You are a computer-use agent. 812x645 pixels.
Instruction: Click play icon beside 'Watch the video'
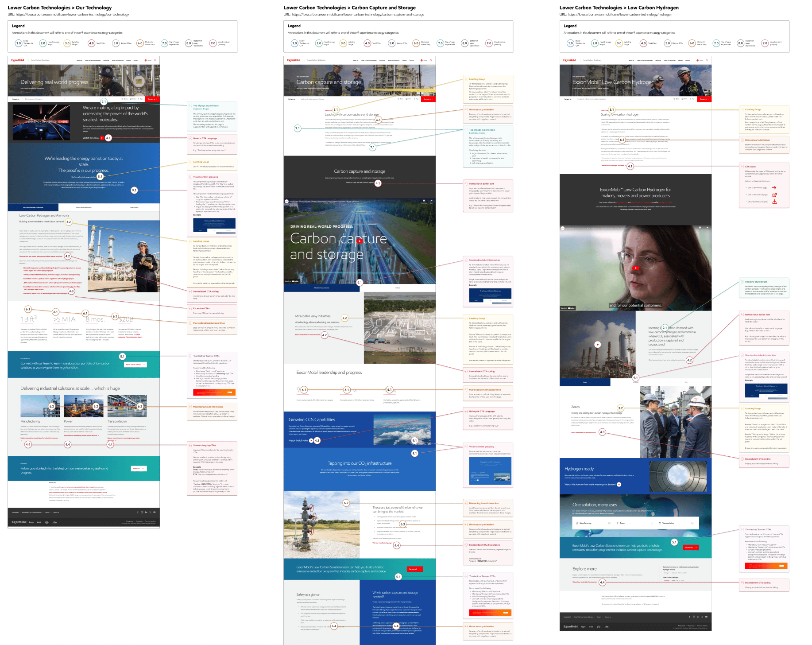(102, 138)
